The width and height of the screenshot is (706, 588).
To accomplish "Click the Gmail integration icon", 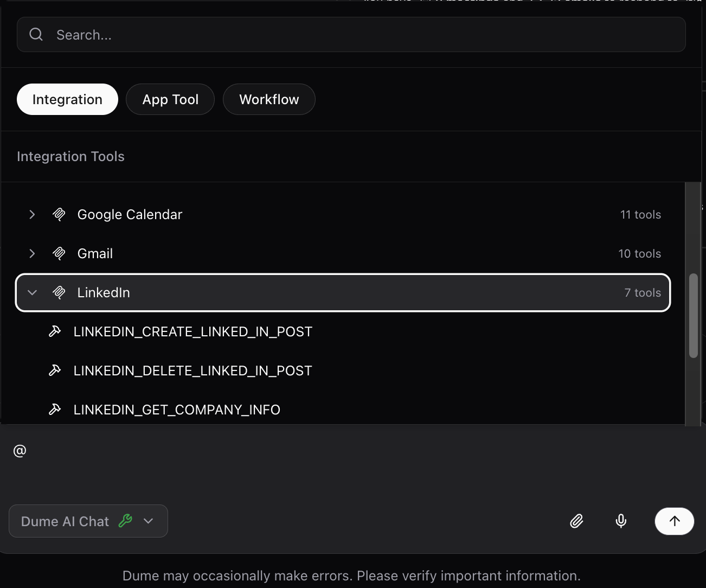I will tap(58, 253).
